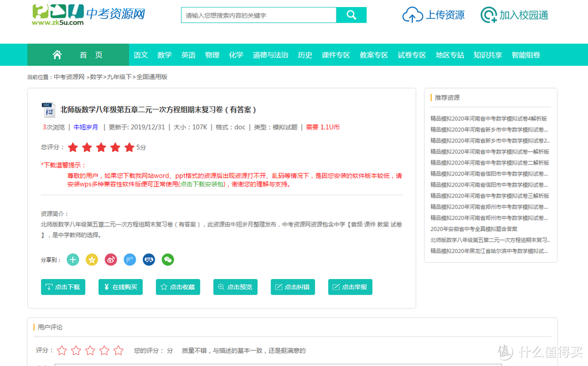Share to WeChat green icon
The height and width of the screenshot is (366, 588).
coord(168,259)
